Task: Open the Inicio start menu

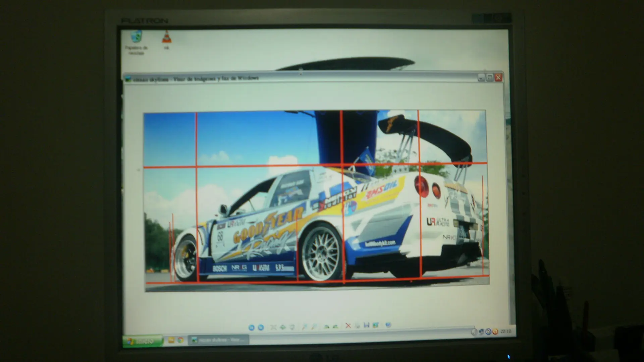Action: coord(143,341)
